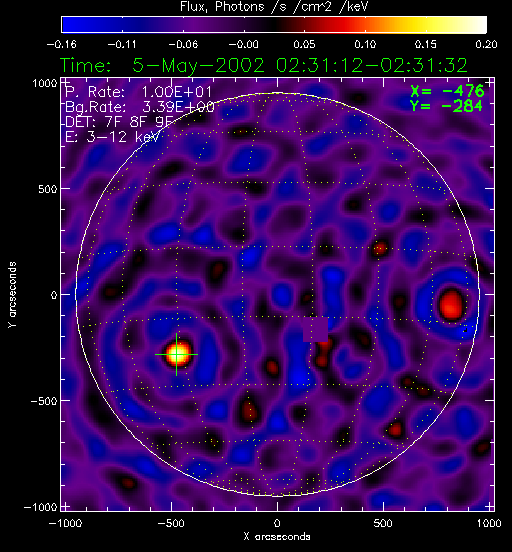Click the 0.10 colorbar tick label
This screenshot has width=512, height=552.
tap(365, 44)
